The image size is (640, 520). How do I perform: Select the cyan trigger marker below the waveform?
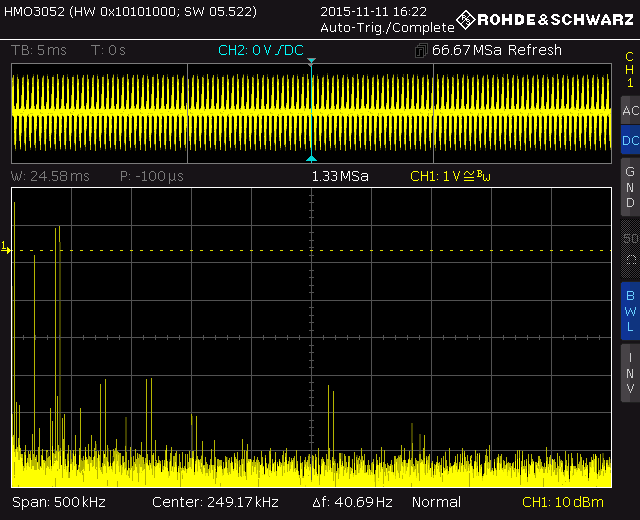311,159
